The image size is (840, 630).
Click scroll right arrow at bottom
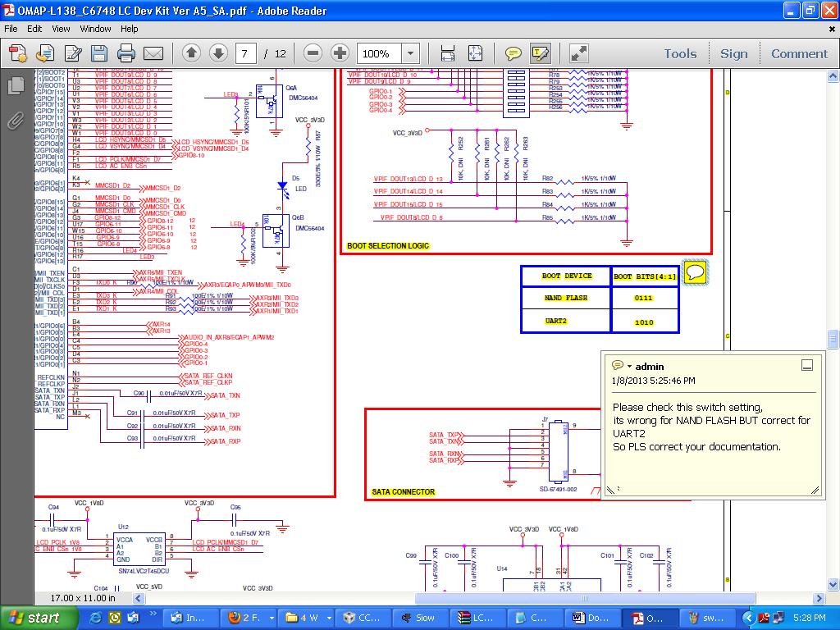[x=818, y=598]
